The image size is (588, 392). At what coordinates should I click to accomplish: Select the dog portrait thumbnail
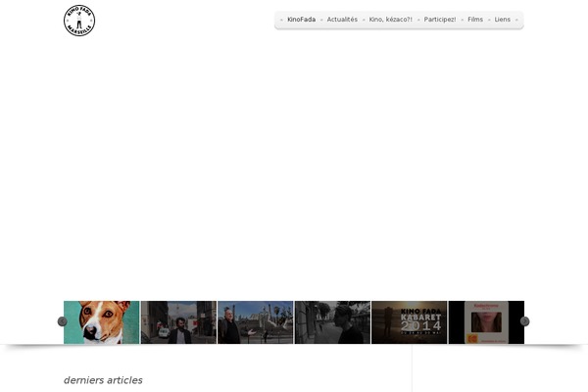[102, 322]
